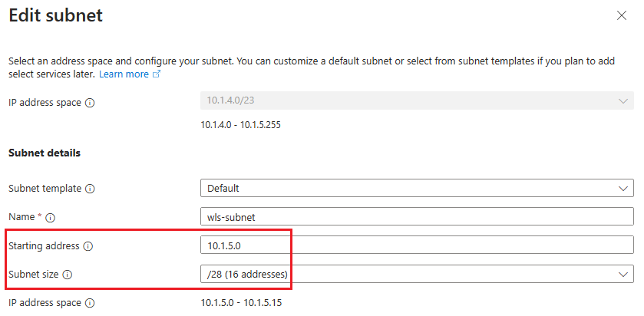Click info icon beside Starting address
The image size is (644, 316).
88,246
